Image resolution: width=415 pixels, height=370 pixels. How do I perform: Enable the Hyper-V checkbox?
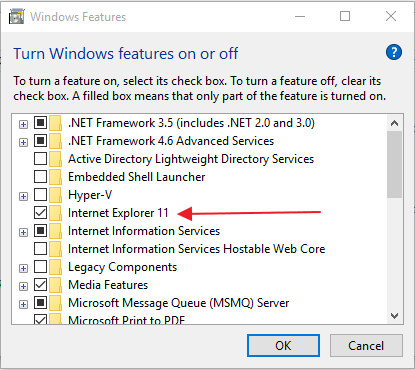(x=40, y=195)
